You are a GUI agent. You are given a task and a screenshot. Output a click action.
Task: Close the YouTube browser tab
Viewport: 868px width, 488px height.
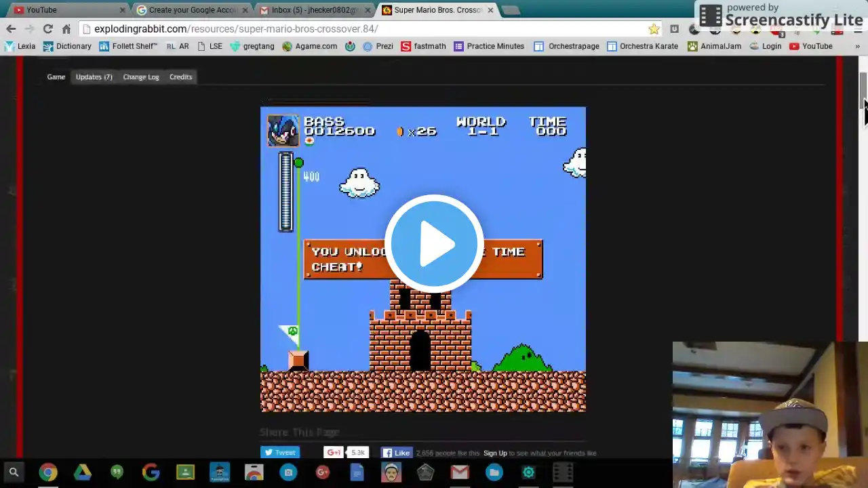click(x=122, y=10)
